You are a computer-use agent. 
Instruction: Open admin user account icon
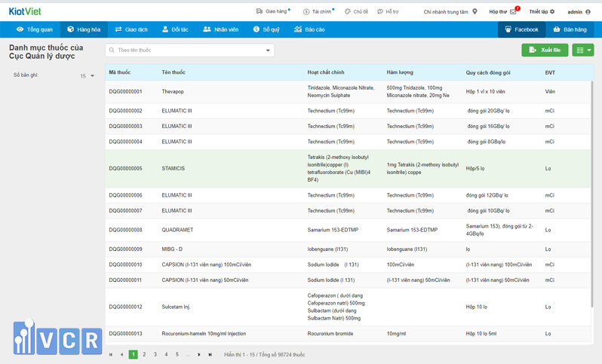pos(588,12)
